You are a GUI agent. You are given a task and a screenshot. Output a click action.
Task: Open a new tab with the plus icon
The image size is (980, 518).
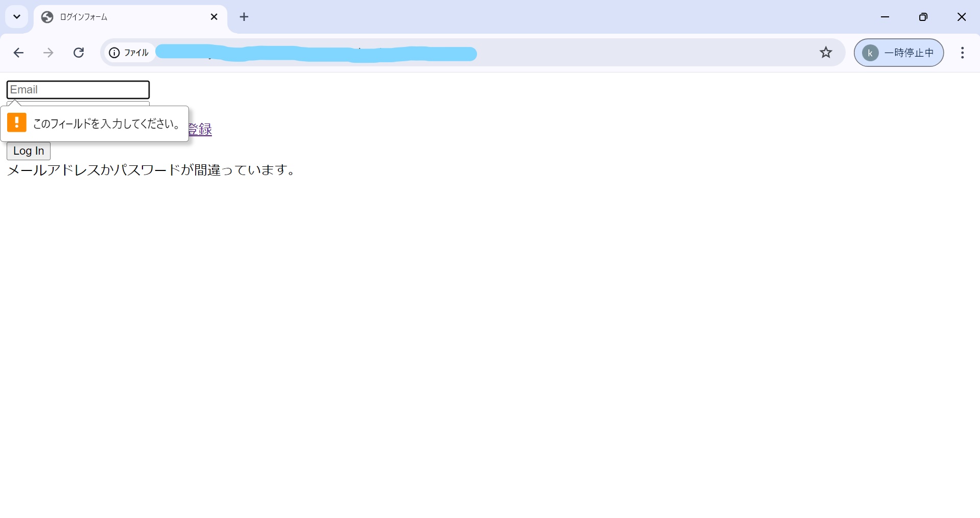244,17
